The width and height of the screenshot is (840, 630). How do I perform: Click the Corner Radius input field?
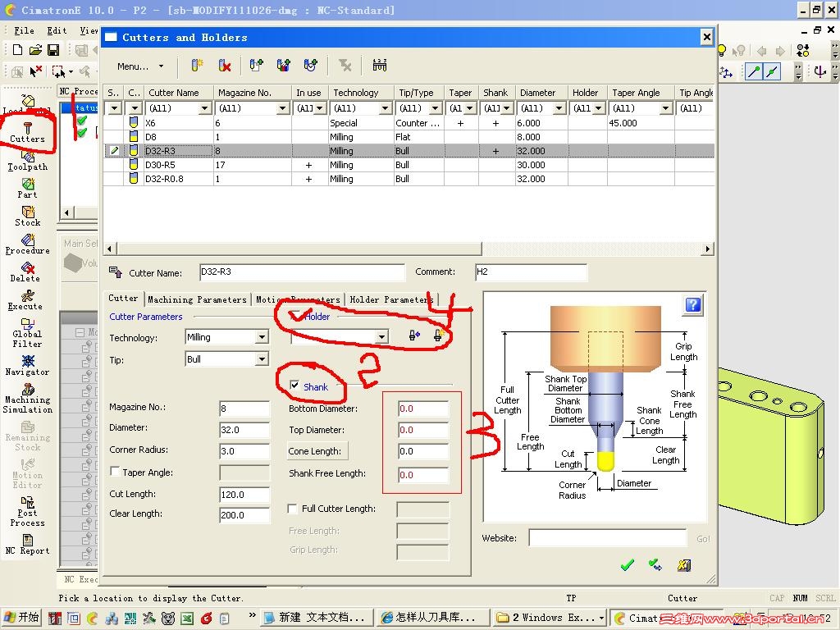244,451
